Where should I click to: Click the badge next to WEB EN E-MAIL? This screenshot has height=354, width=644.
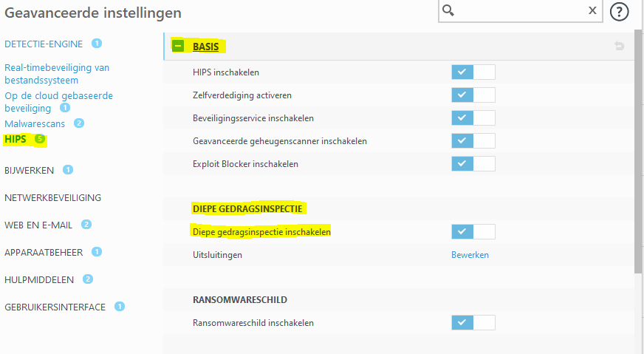point(86,225)
